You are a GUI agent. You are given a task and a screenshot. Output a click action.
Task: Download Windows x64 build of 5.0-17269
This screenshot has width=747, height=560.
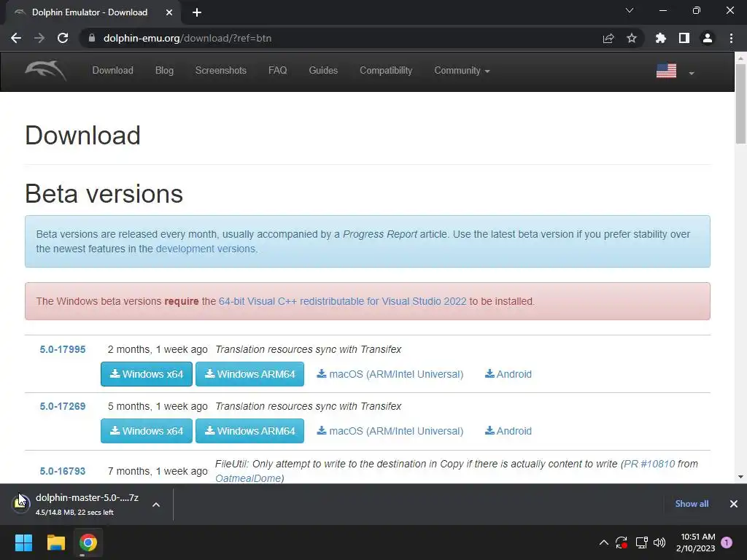[146, 431]
